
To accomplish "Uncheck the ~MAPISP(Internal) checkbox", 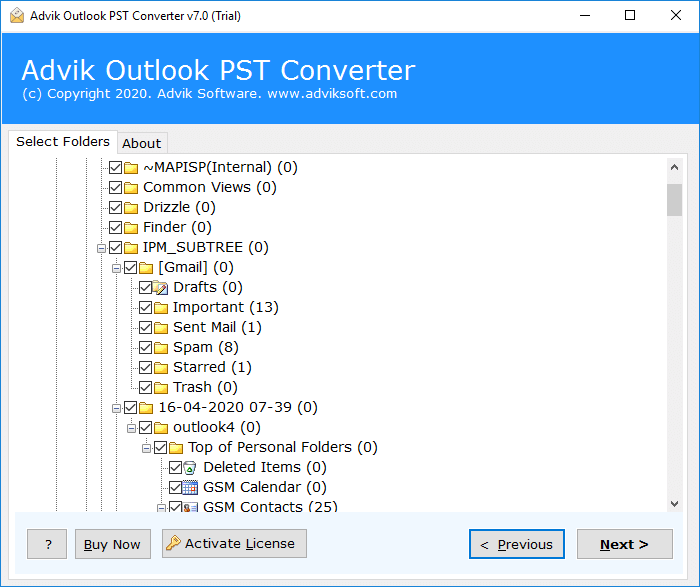I will (116, 168).
